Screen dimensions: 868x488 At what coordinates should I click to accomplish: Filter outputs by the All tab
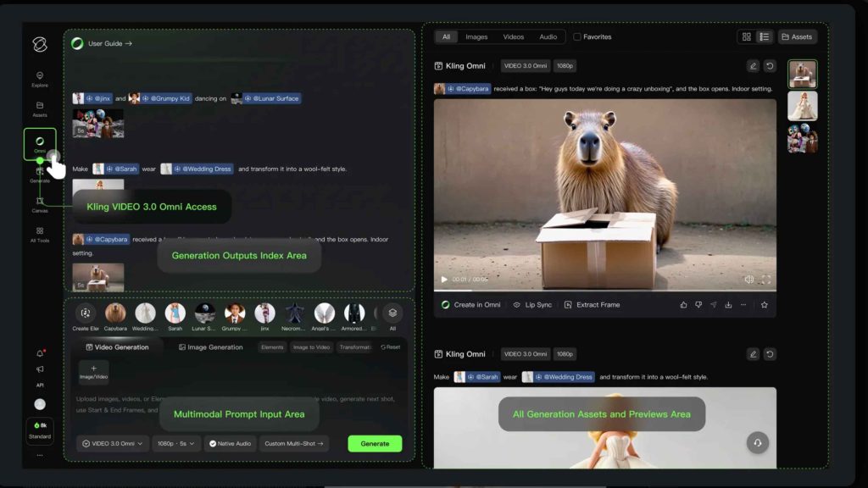(446, 36)
